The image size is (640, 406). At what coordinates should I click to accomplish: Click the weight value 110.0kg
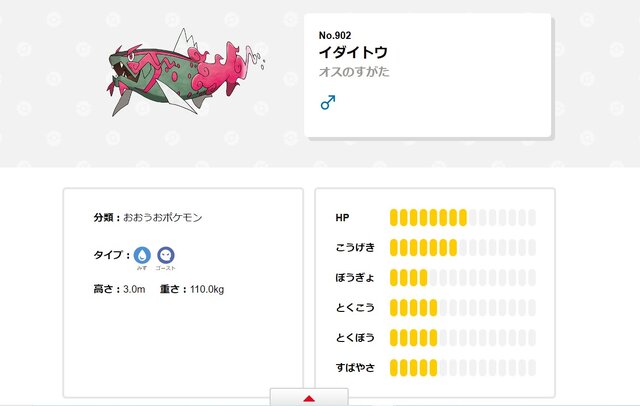pyautogui.click(x=207, y=289)
